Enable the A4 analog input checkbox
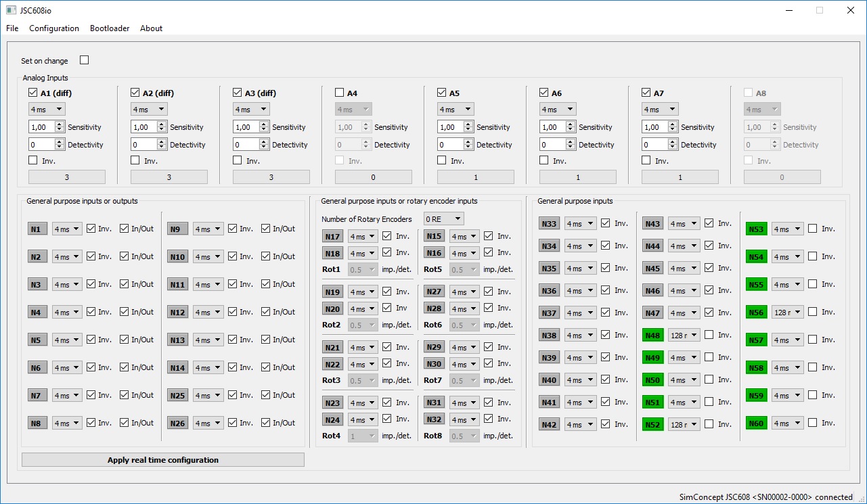Image resolution: width=867 pixels, height=504 pixels. point(340,93)
